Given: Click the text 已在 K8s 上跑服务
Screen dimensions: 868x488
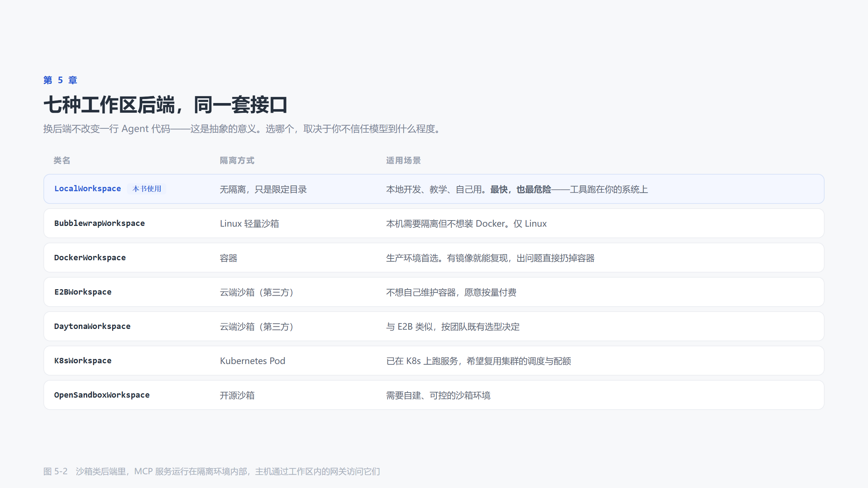Looking at the screenshot, I should (422, 361).
